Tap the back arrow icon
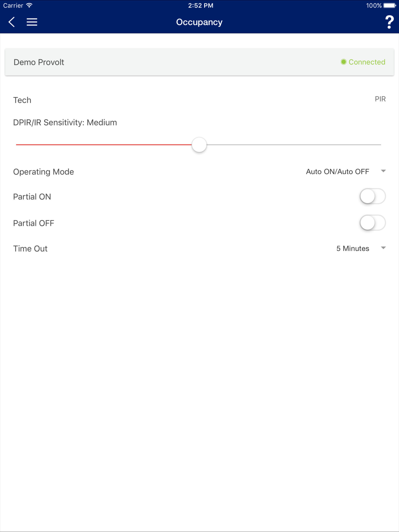The width and height of the screenshot is (399, 532). click(x=11, y=22)
